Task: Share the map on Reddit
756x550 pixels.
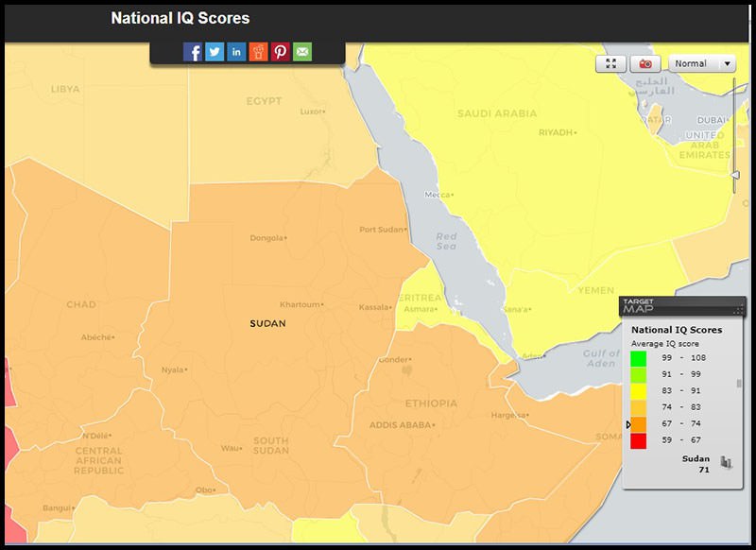Action: (x=258, y=52)
